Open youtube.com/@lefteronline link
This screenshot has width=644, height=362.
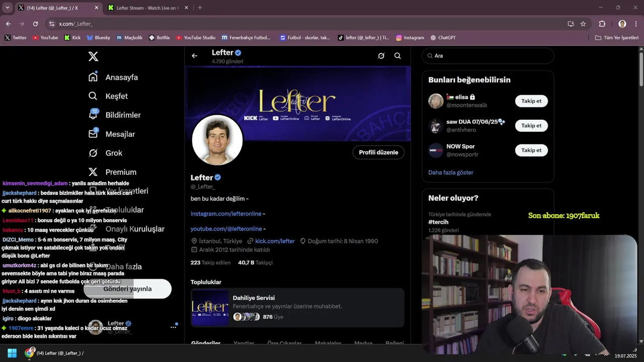click(x=226, y=229)
